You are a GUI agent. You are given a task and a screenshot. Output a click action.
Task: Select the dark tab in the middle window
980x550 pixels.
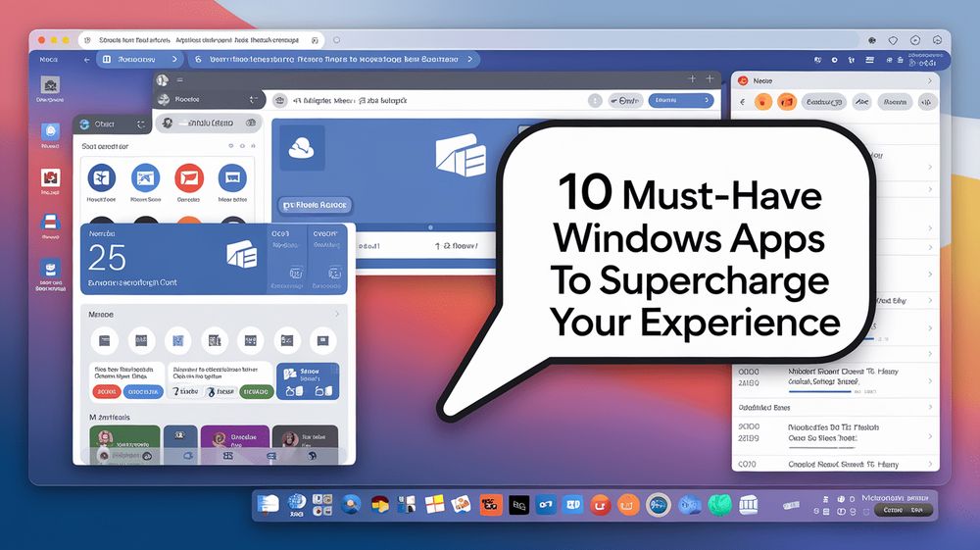point(210,99)
